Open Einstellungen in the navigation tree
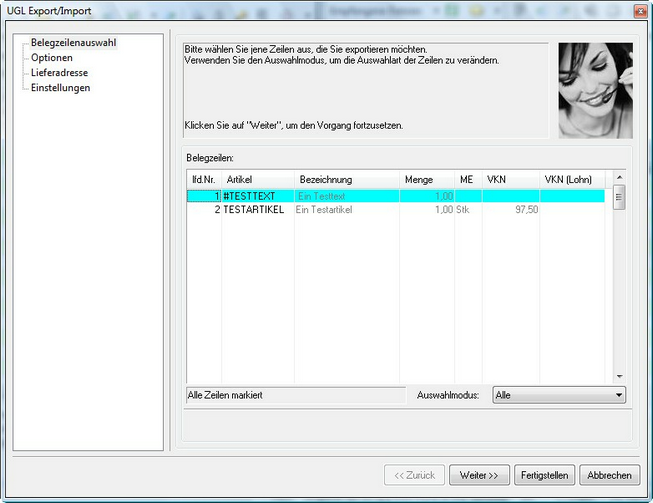 60,87
